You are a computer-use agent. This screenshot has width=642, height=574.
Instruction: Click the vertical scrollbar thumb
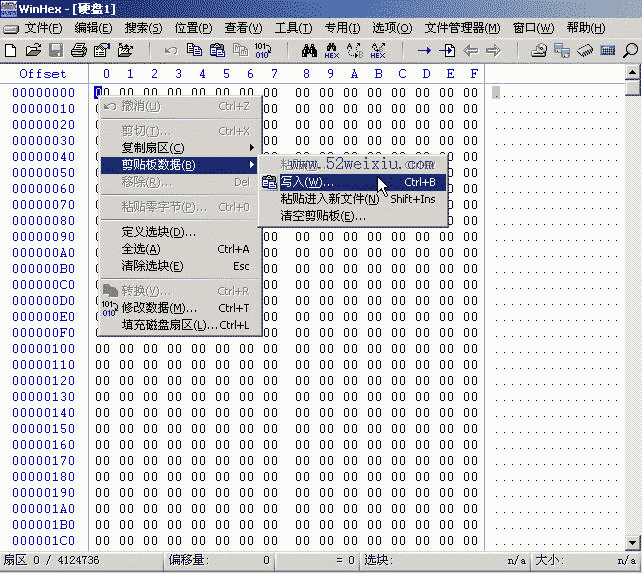[633, 88]
